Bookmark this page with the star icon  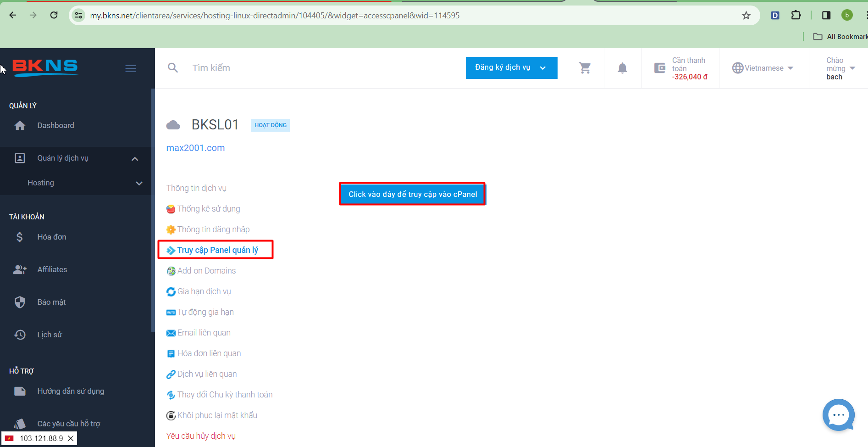pyautogui.click(x=746, y=15)
